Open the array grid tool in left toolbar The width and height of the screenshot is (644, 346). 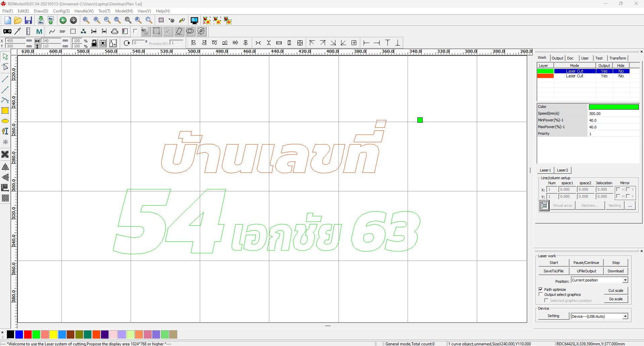click(5, 198)
